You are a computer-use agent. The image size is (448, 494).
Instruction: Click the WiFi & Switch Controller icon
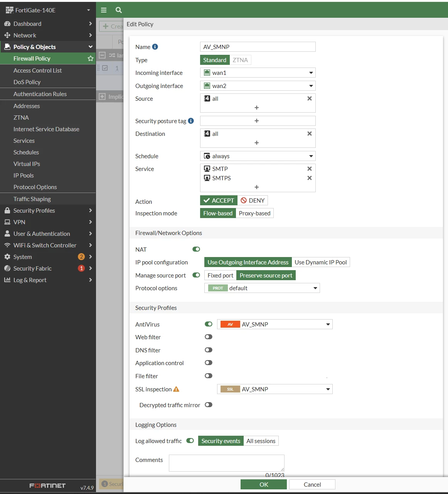click(7, 245)
